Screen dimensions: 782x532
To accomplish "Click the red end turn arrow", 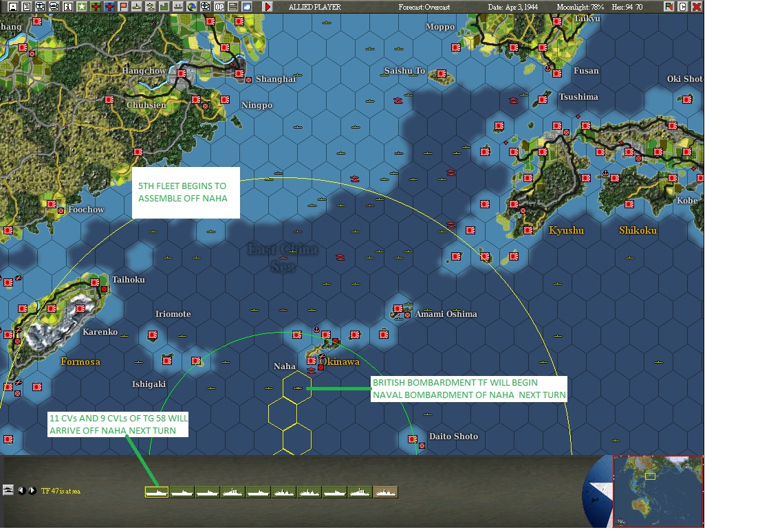I will (x=268, y=6).
